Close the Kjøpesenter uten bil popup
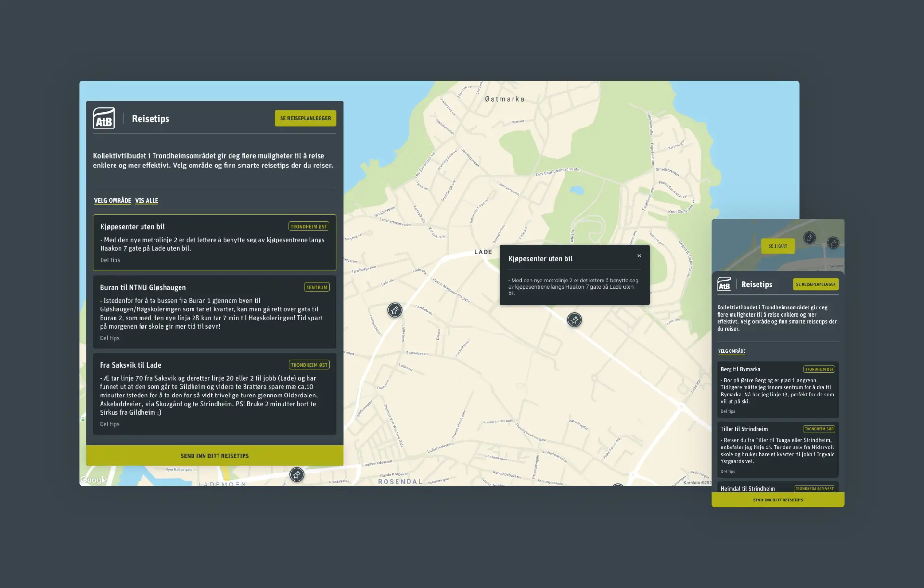This screenshot has width=924, height=588. 639,256
